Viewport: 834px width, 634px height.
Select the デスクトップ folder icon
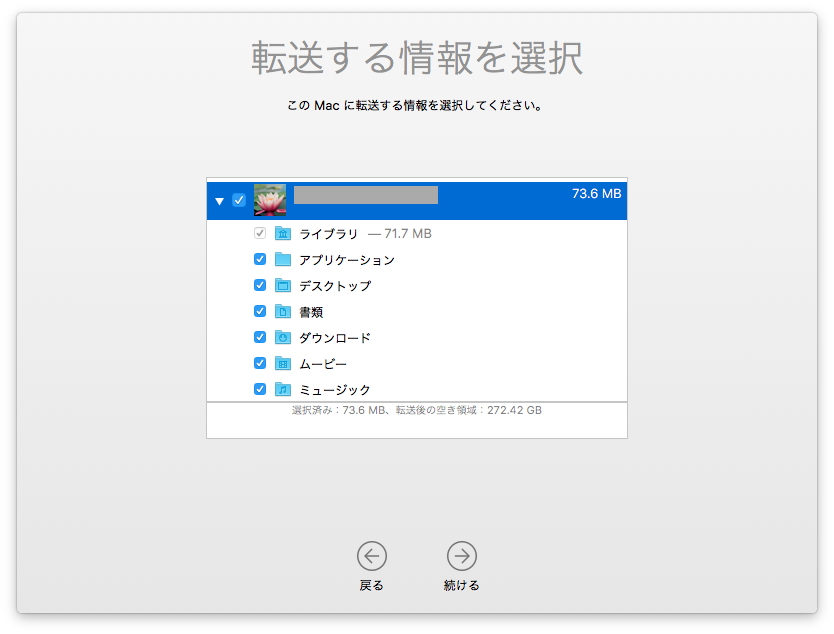click(283, 286)
